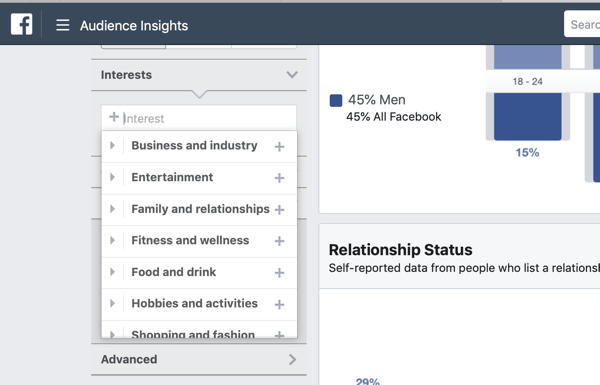Select Hobbies and activities label
The height and width of the screenshot is (385, 600).
coord(194,303)
